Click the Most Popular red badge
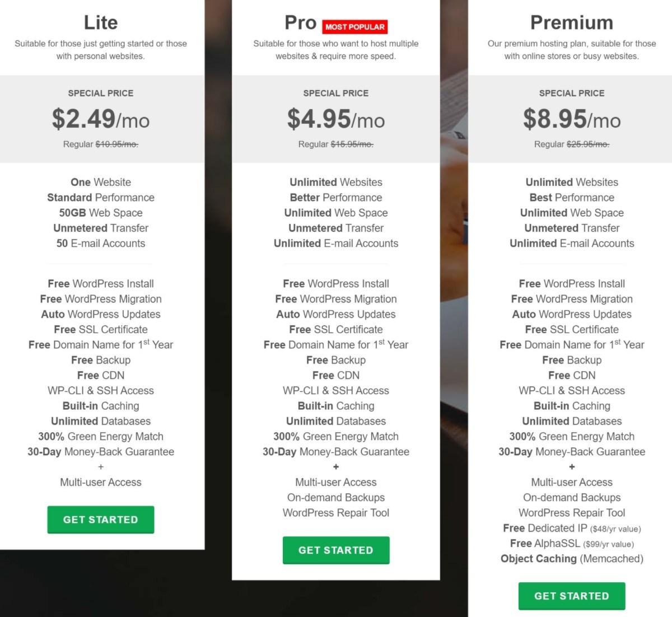This screenshot has height=617, width=672. point(355,26)
